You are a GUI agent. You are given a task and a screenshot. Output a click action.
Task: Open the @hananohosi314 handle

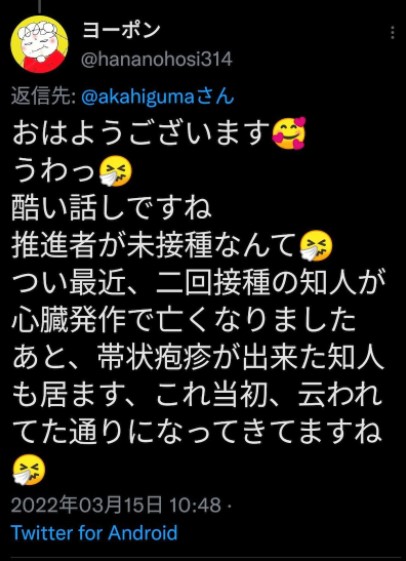click(x=157, y=59)
